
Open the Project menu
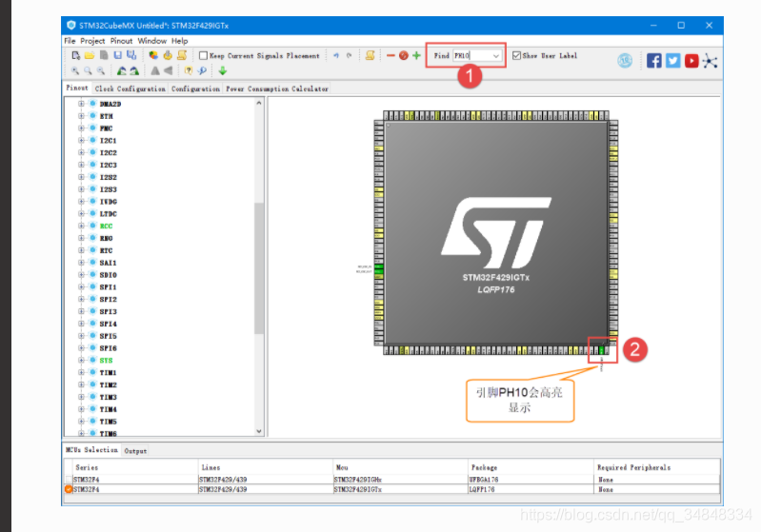[x=92, y=41]
